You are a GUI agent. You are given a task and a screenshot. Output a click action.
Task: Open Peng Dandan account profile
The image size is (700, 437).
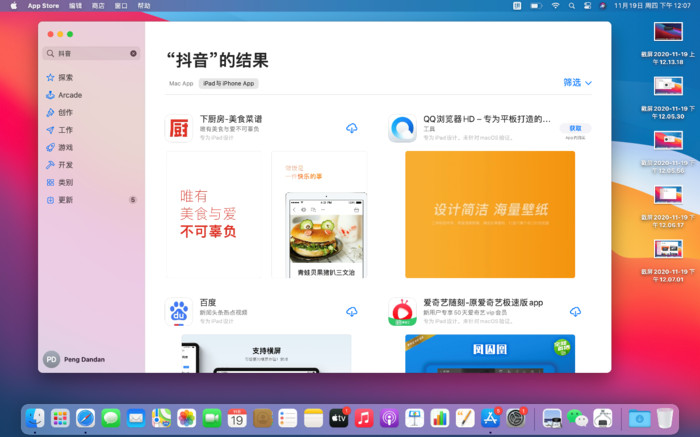[x=74, y=359]
